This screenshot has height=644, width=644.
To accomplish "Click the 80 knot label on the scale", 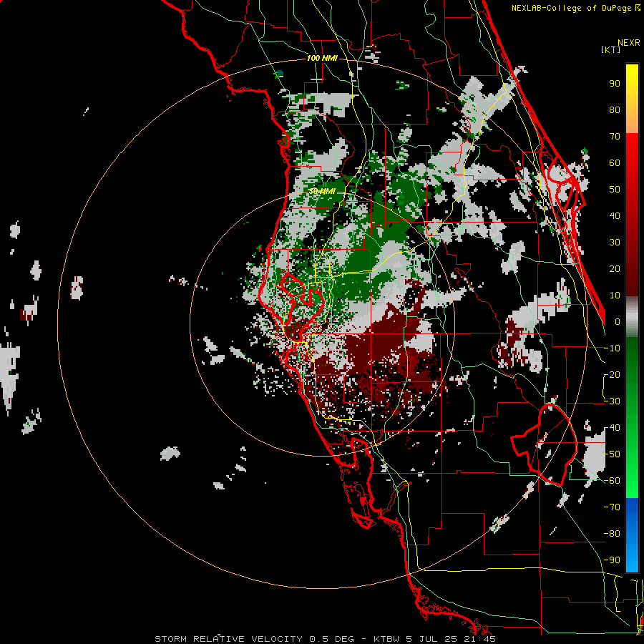I will (x=615, y=110).
